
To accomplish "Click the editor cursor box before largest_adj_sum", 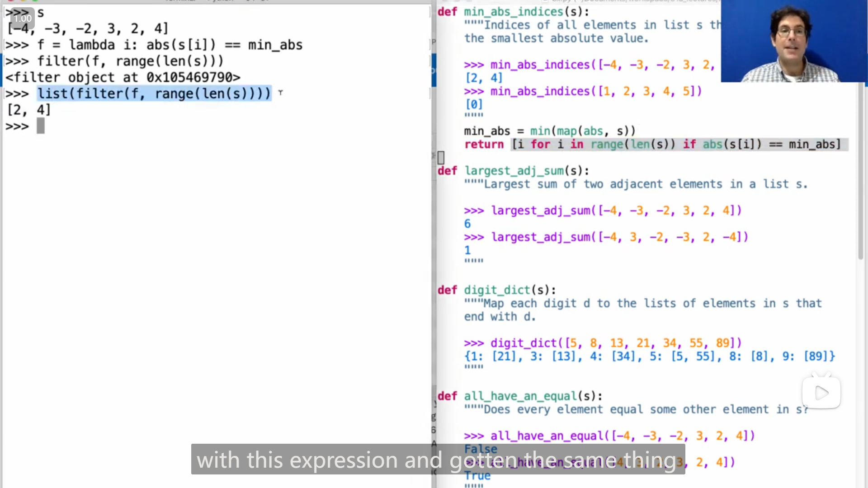I will [441, 158].
